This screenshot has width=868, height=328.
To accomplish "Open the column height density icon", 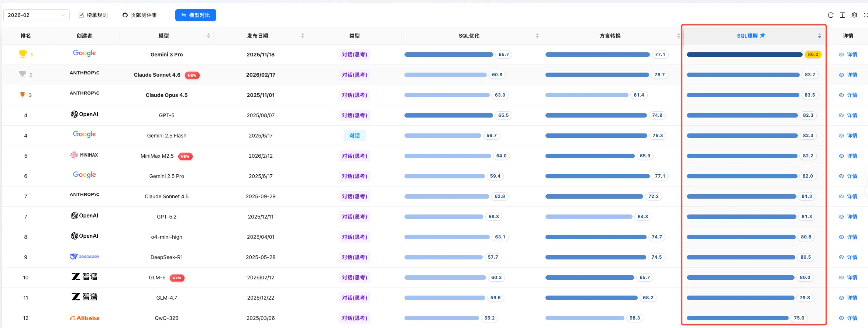I will tap(843, 15).
